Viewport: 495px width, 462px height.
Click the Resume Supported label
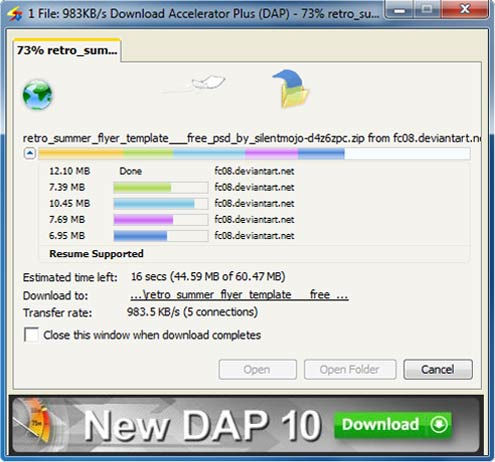[x=96, y=254]
